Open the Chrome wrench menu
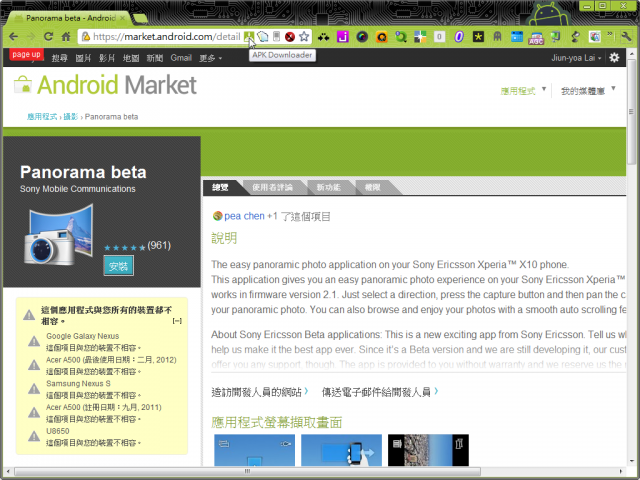 (x=627, y=36)
